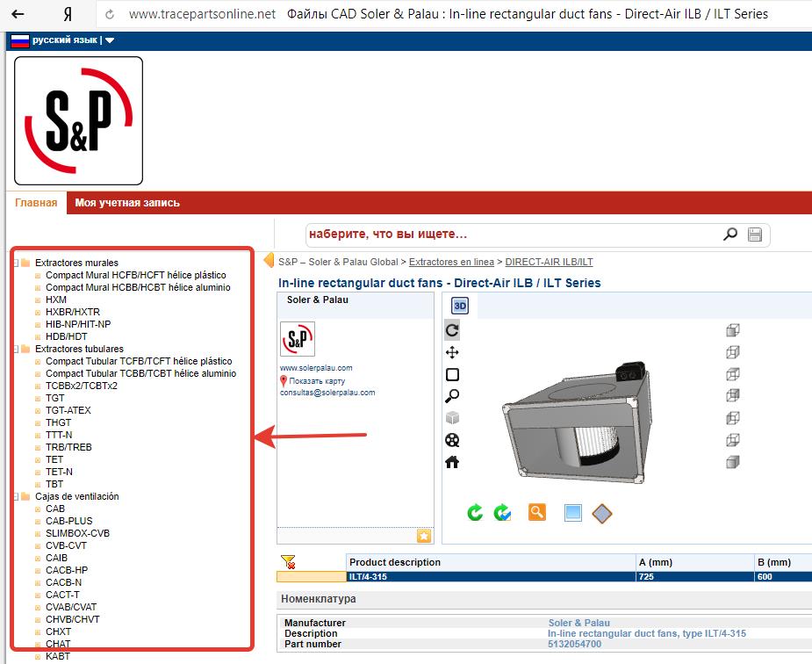Click the yellow star favorite icon
The width and height of the screenshot is (812, 664).
pos(424,536)
